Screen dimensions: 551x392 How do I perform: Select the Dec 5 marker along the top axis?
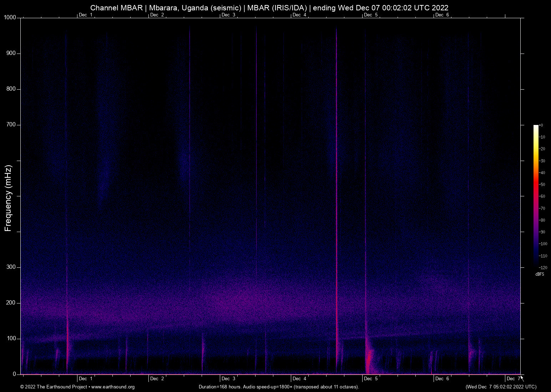point(370,15)
